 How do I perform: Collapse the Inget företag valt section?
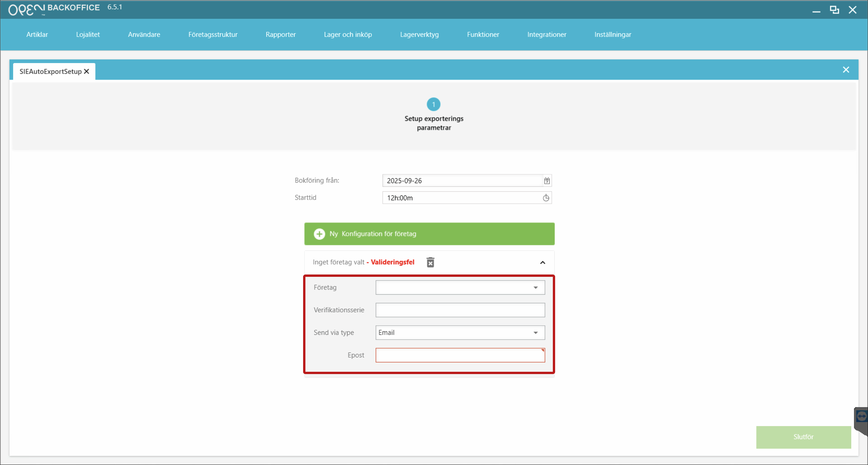click(x=542, y=263)
